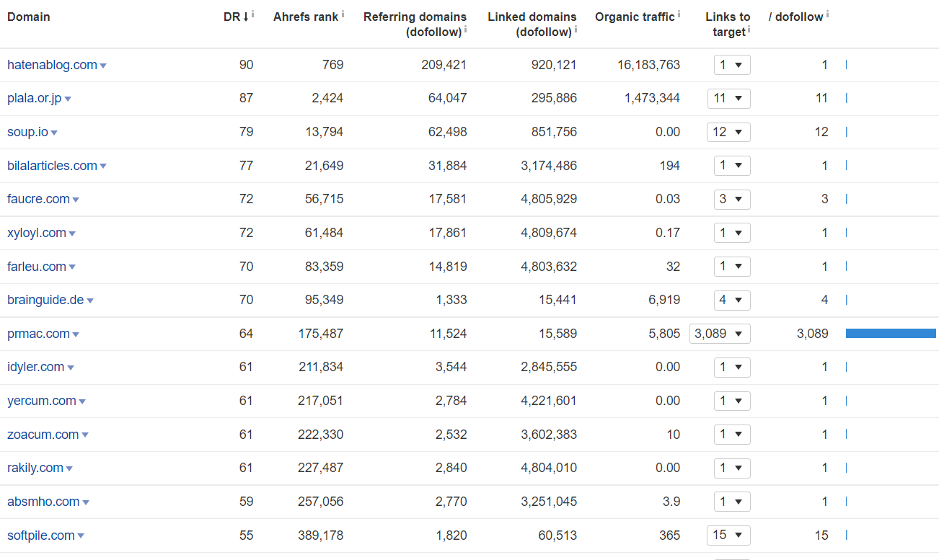Click the info icon beside / dofollow
Screen dimensions: 939x560
(827, 14)
